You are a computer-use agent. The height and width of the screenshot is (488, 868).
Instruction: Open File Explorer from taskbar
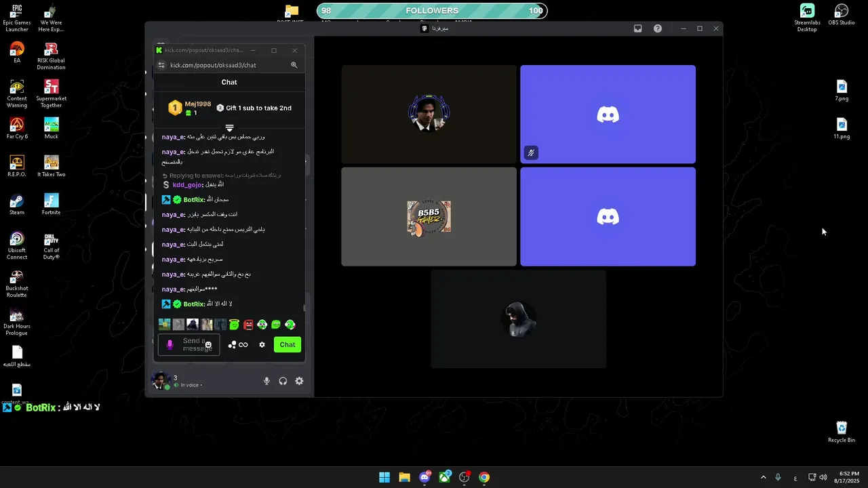(404, 477)
